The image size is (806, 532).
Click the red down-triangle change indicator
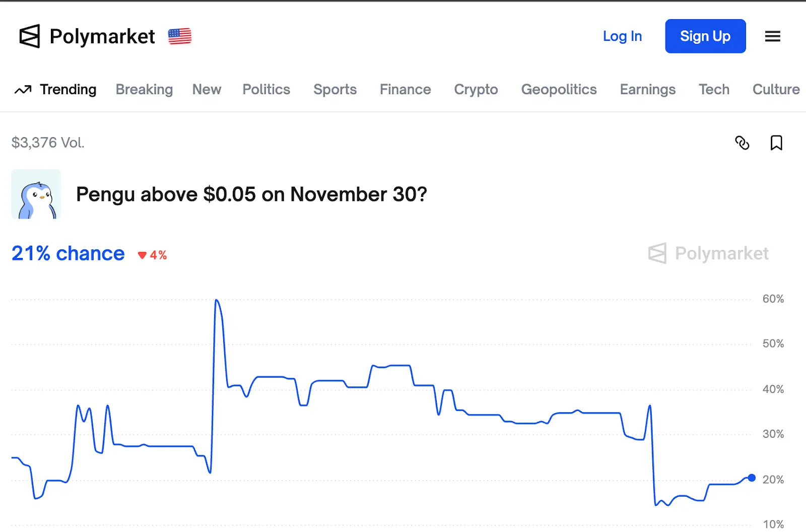point(142,255)
